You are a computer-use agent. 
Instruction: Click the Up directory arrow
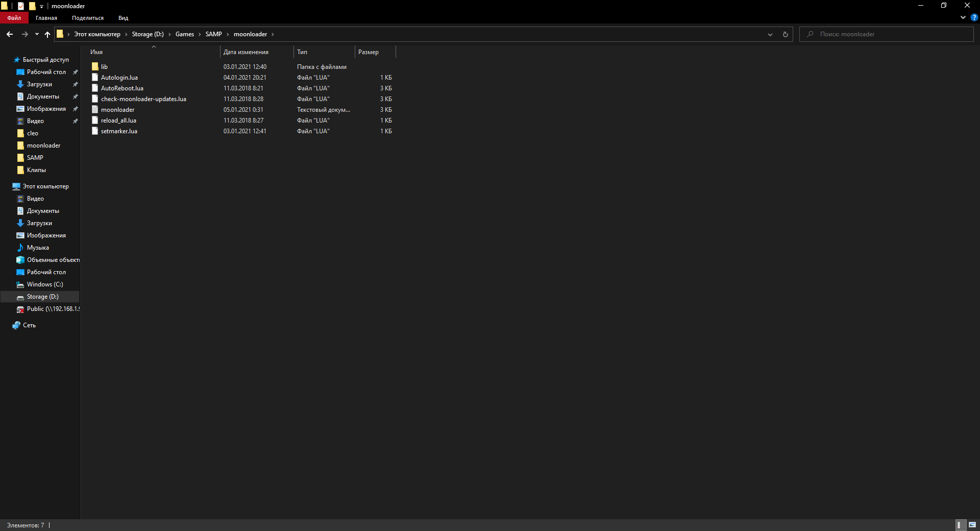click(47, 34)
